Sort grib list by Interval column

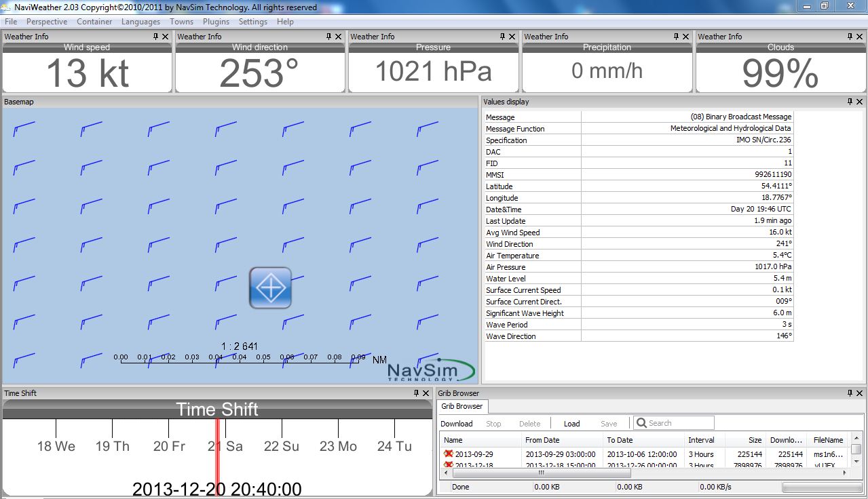coord(704,440)
